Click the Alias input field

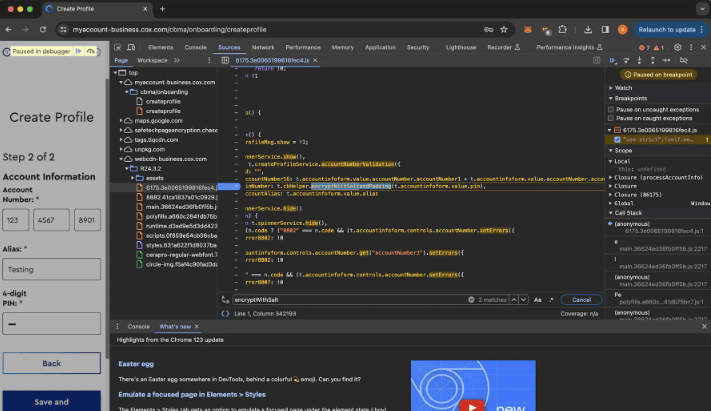point(51,269)
